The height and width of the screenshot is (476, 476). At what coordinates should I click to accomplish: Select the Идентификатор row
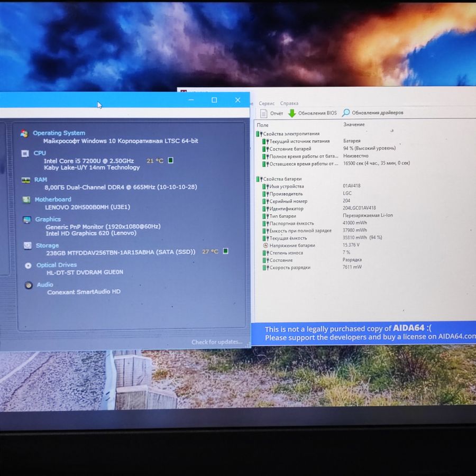pos(319,208)
